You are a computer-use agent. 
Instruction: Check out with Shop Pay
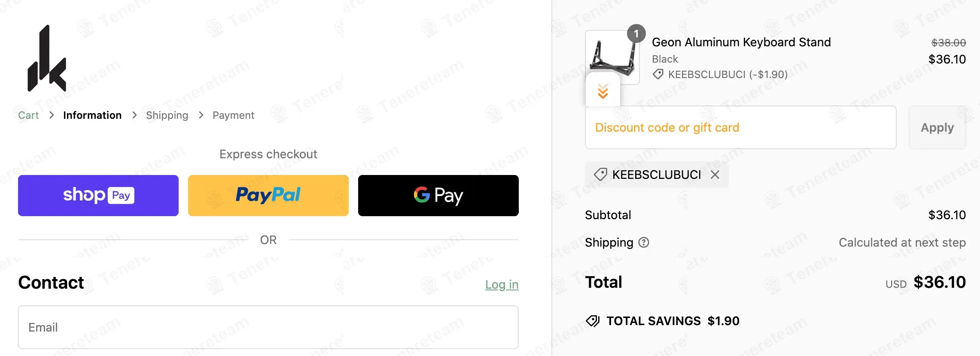pos(98,196)
